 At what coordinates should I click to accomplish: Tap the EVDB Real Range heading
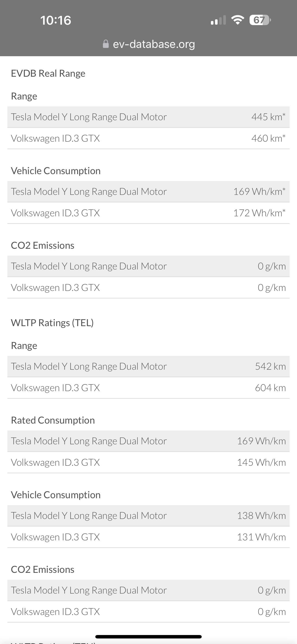(x=48, y=73)
